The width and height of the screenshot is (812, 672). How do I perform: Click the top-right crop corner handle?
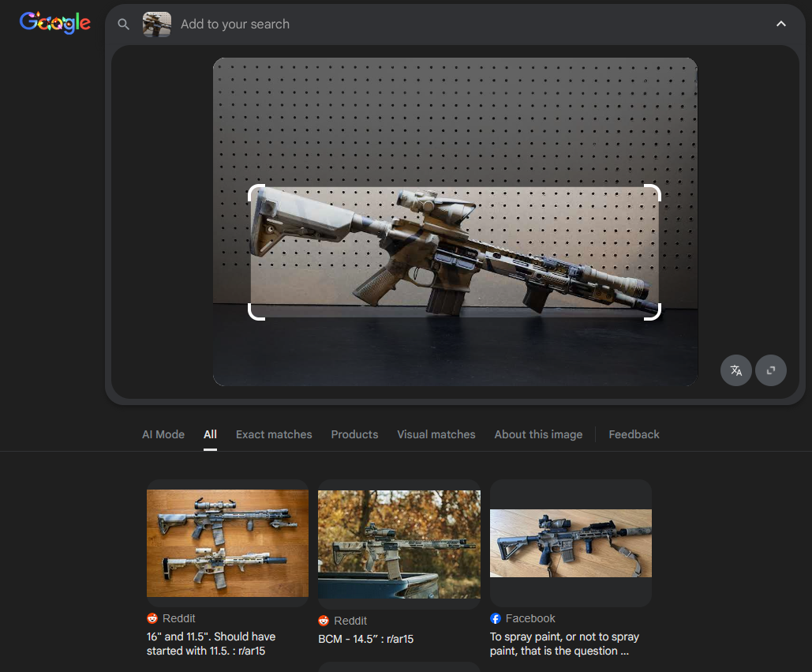coord(653,192)
